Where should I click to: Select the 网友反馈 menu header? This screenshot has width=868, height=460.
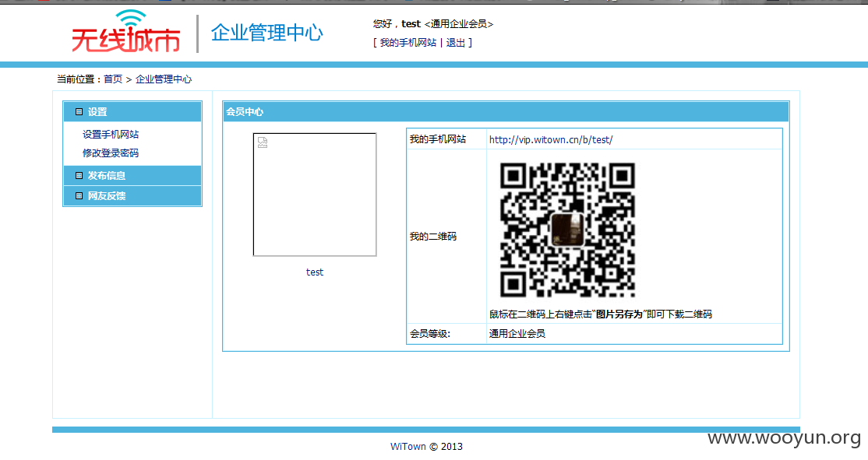132,195
